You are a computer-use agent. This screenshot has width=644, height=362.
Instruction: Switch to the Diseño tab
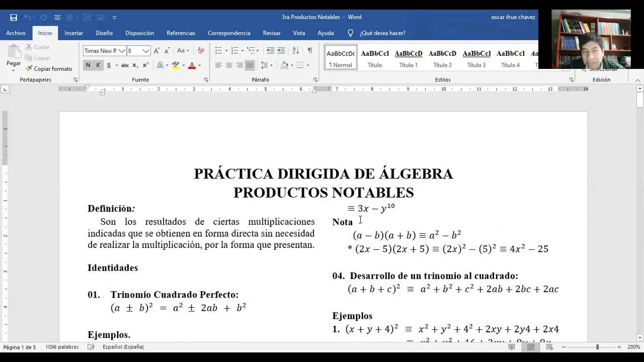[x=104, y=33]
